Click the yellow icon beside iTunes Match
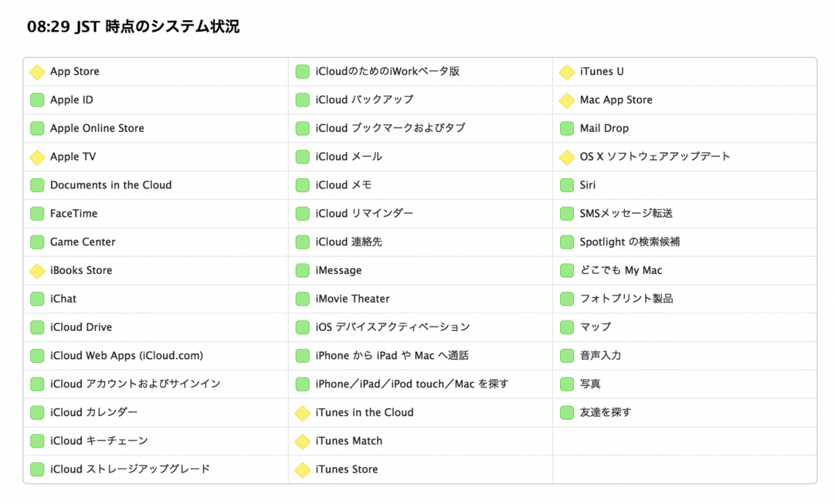 point(302,441)
